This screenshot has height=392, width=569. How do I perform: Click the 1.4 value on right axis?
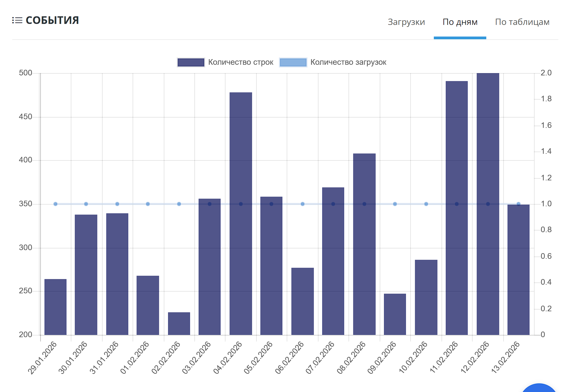coord(546,151)
